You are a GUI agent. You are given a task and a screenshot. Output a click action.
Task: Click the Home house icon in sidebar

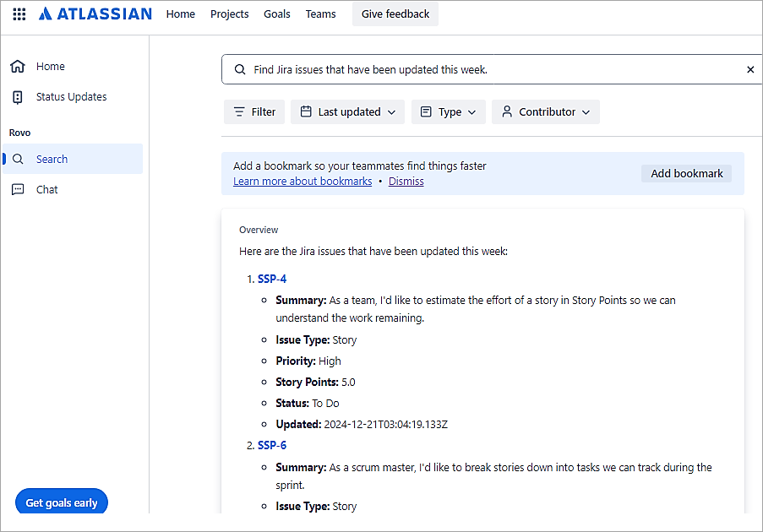click(x=18, y=67)
